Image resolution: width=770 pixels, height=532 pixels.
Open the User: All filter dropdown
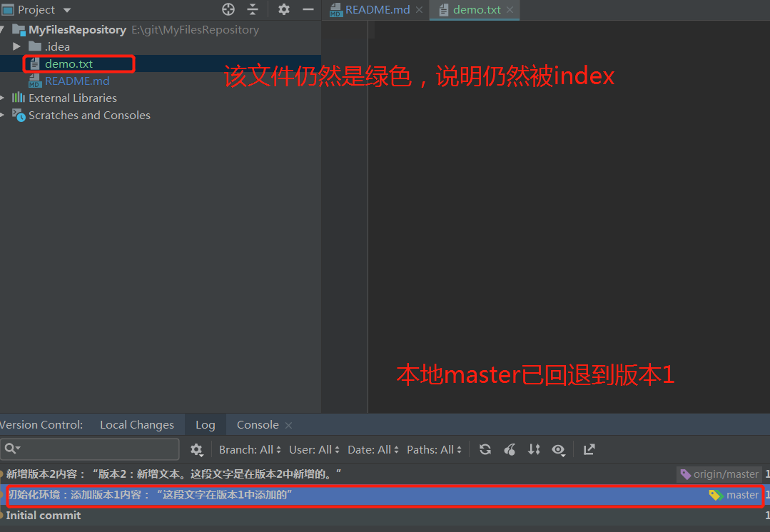pyautogui.click(x=313, y=449)
